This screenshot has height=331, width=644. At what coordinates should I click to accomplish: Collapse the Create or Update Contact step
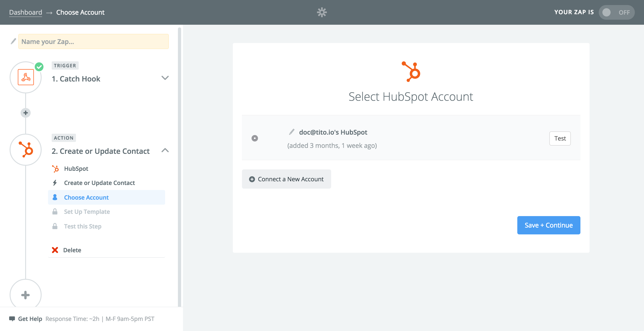[165, 150]
